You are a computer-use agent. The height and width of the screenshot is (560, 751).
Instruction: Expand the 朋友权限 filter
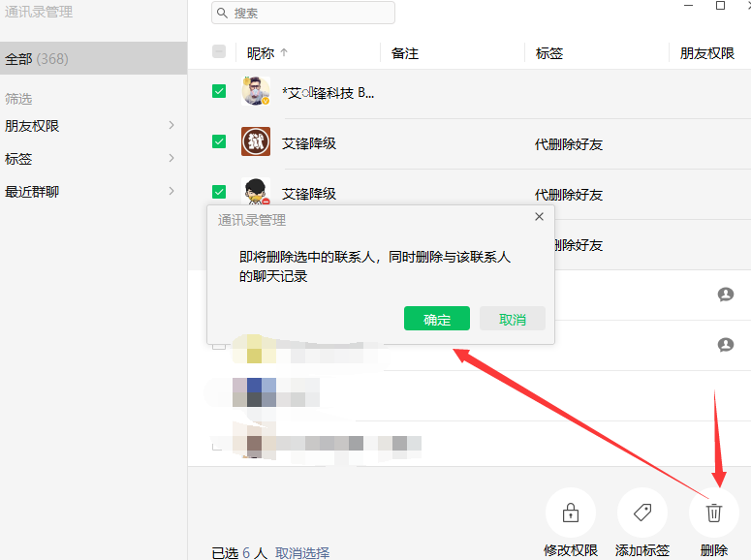[x=172, y=126]
